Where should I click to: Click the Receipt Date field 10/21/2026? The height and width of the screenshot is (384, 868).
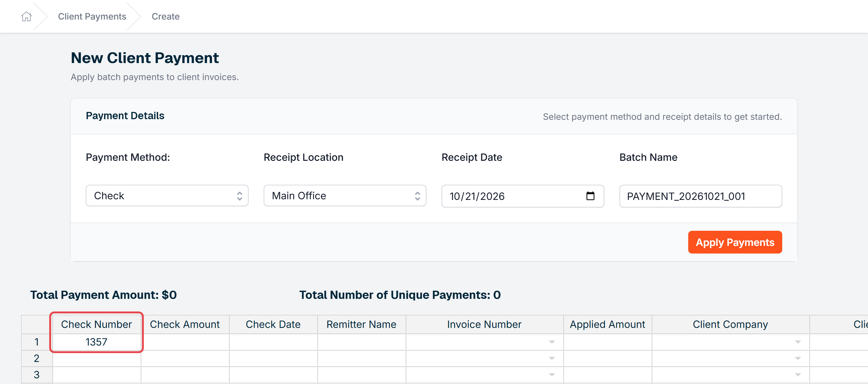click(x=523, y=196)
